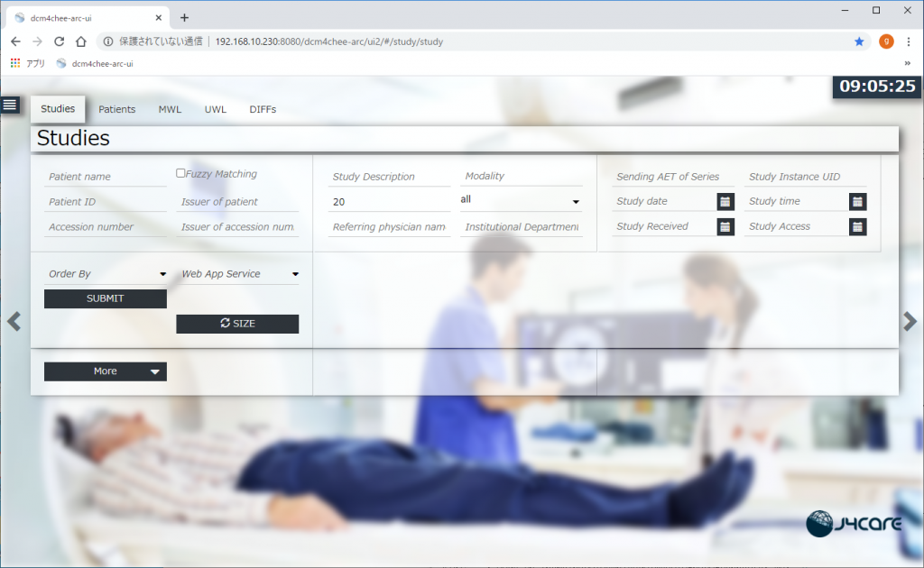Expand the More options button

(106, 371)
